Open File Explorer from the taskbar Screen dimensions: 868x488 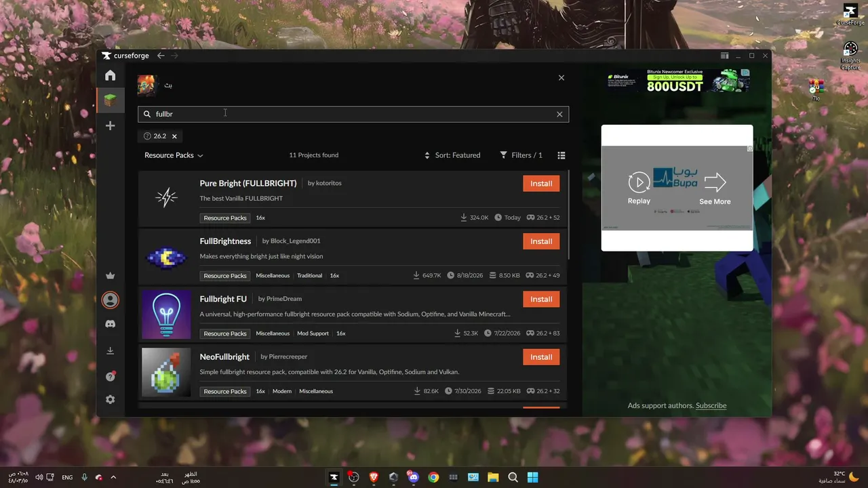click(493, 477)
